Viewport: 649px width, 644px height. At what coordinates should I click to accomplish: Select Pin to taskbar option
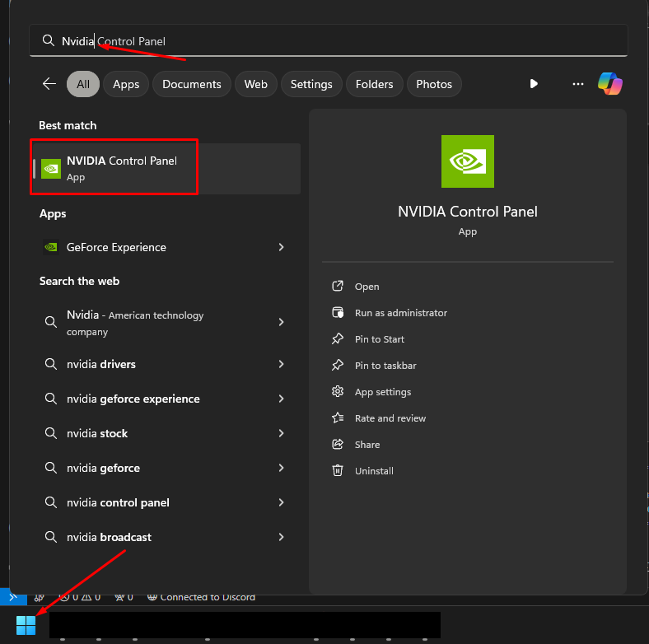point(385,366)
